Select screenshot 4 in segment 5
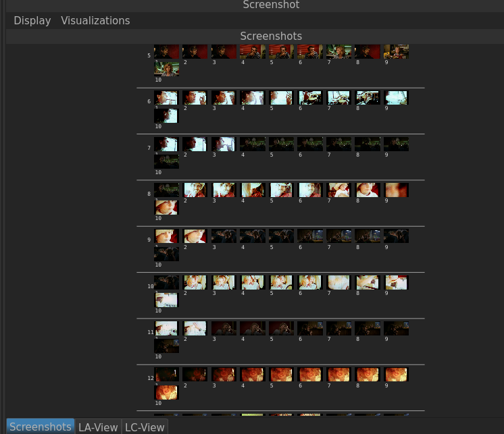Viewport: 504px width, 434px height. (x=253, y=51)
